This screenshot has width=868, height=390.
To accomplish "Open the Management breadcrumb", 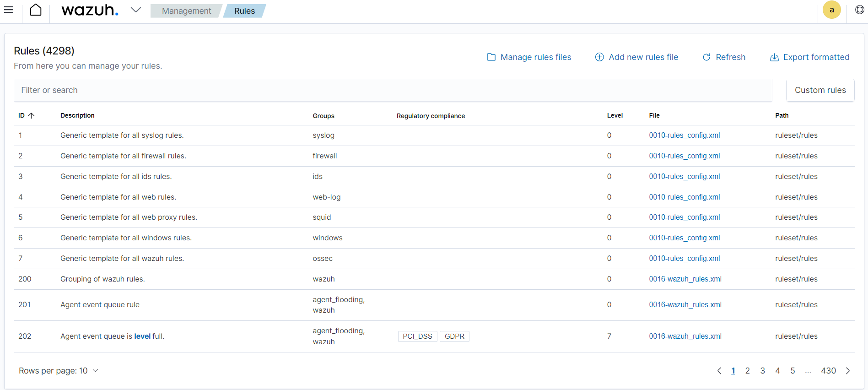I will (186, 11).
